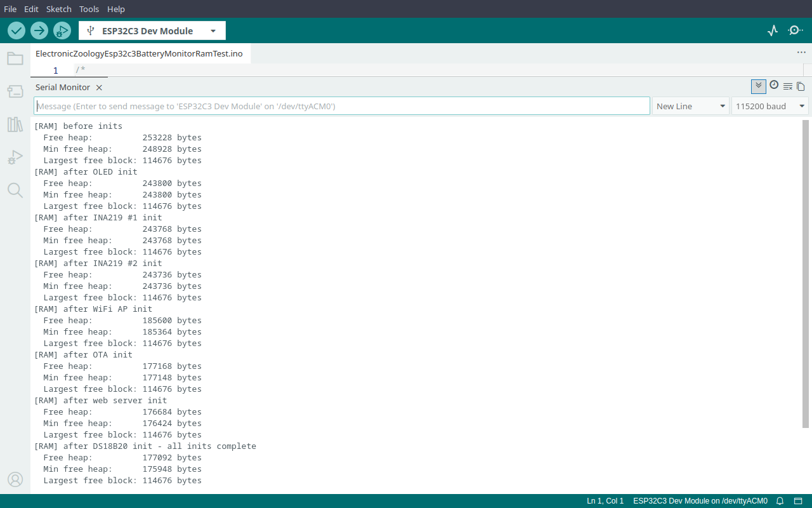
Task: Open the Serial Plotter icon
Action: [x=773, y=30]
